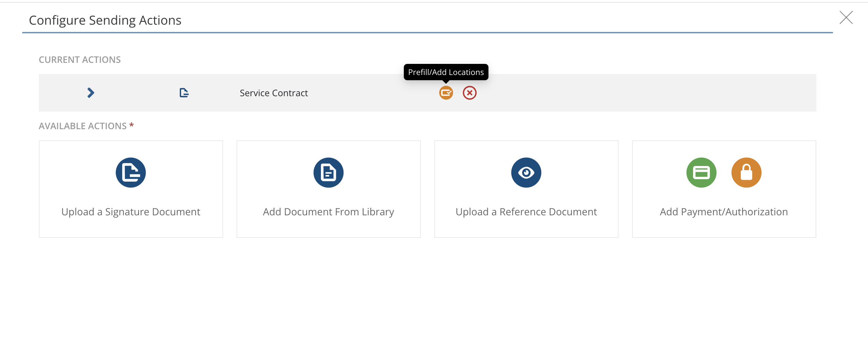Select Add Document From Library label
Viewport: 868px width, 341px height.
329,212
